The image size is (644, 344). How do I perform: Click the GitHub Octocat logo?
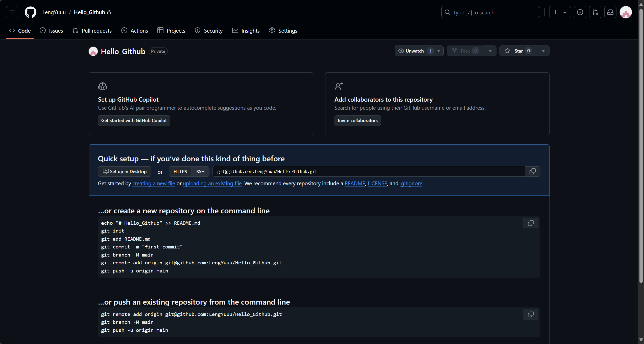point(30,12)
